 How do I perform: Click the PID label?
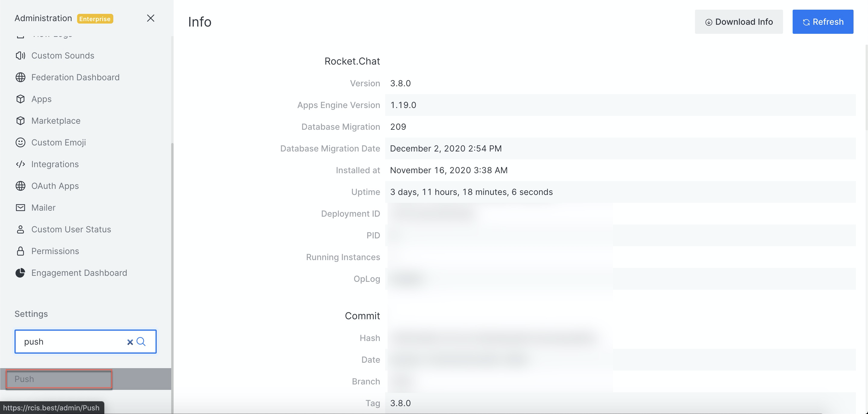pos(373,235)
